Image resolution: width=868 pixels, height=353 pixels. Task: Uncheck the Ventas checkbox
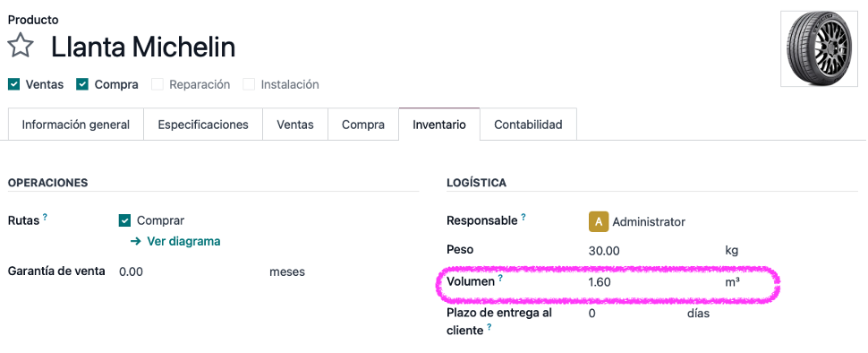[x=13, y=84]
